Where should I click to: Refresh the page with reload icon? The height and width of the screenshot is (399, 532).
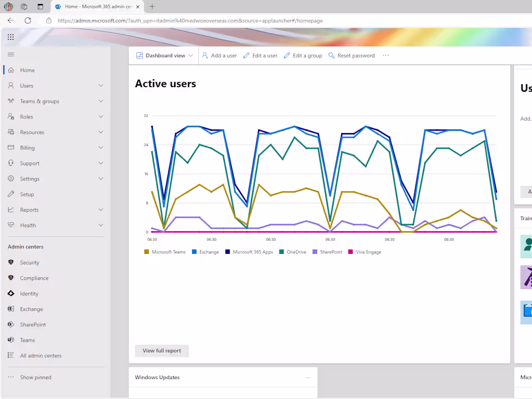28,20
